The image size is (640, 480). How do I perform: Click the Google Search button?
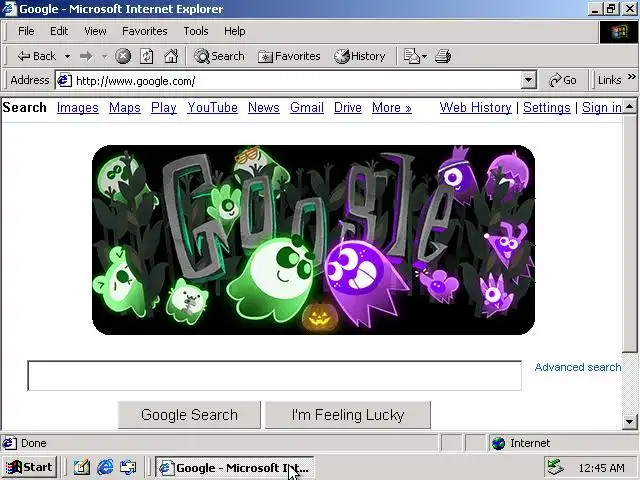189,415
